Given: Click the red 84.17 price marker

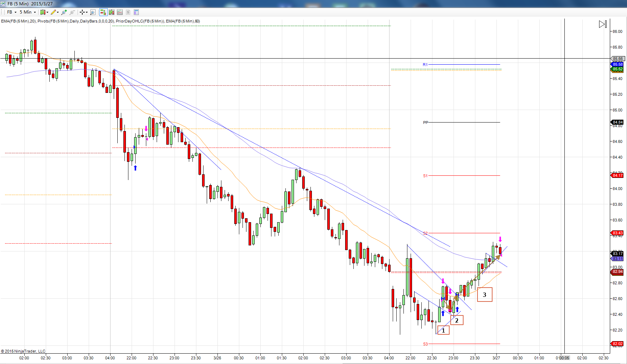Looking at the screenshot, I should 617,175.
